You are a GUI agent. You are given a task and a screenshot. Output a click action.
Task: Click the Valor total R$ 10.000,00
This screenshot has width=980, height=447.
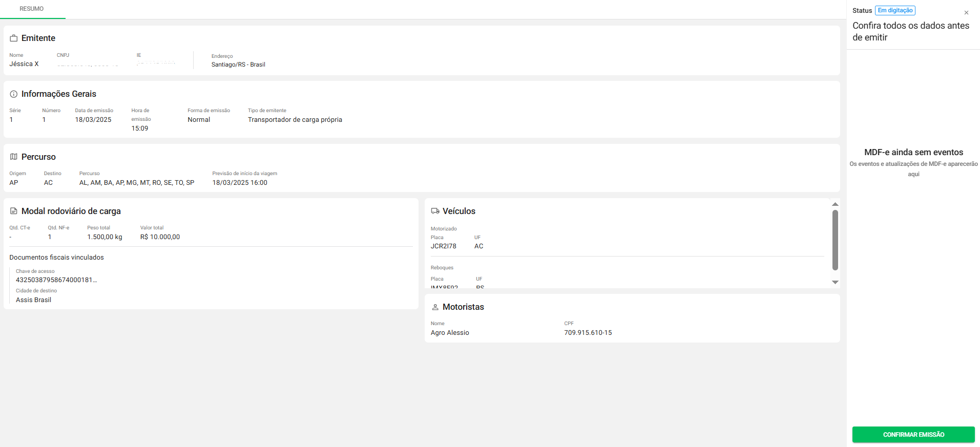coord(160,237)
